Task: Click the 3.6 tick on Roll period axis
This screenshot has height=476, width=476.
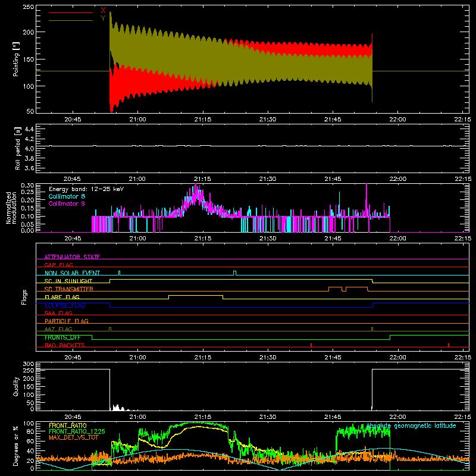Action: [x=29, y=168]
